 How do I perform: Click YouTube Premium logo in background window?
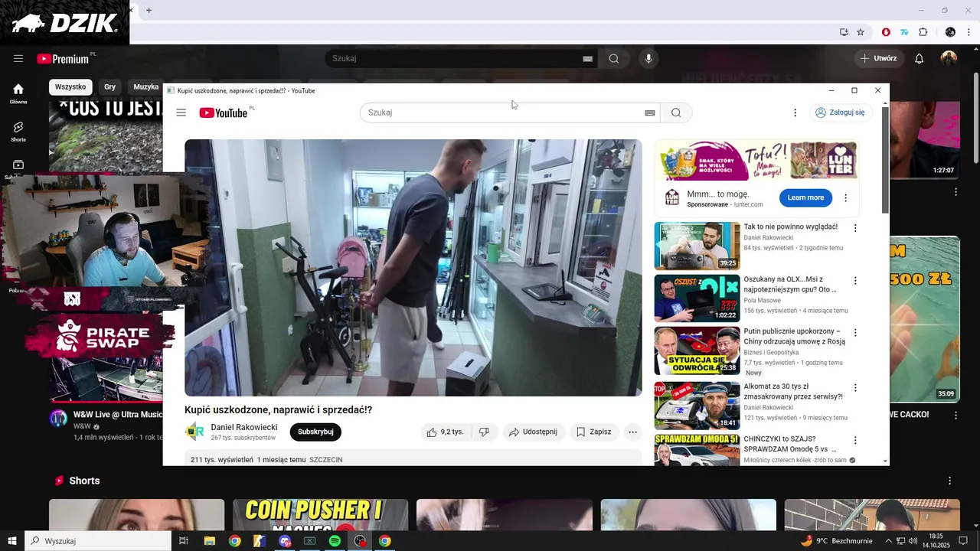point(64,59)
